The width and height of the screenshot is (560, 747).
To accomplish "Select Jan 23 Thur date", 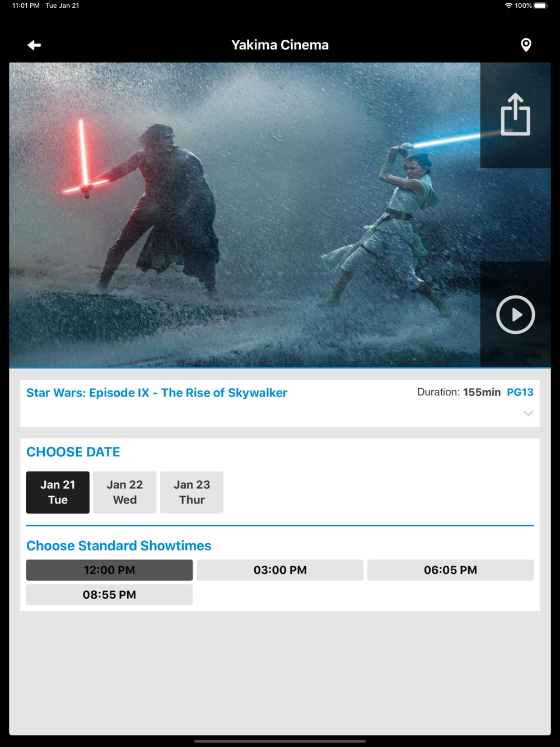I will (192, 492).
